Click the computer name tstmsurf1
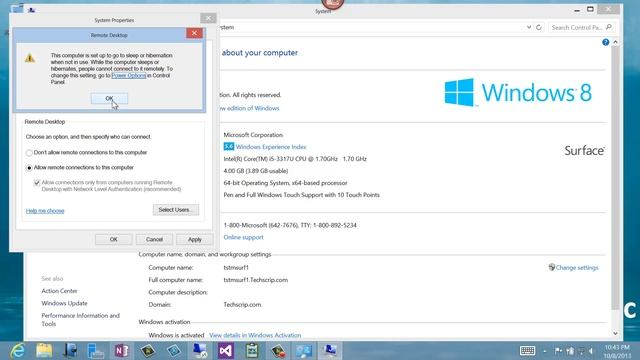 pos(236,268)
